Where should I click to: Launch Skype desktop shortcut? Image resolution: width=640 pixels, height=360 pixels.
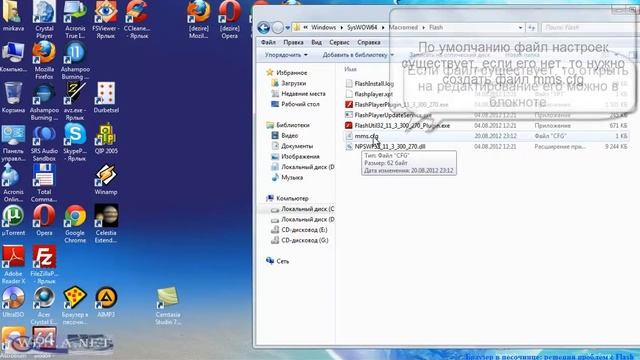pyautogui.click(x=75, y=142)
